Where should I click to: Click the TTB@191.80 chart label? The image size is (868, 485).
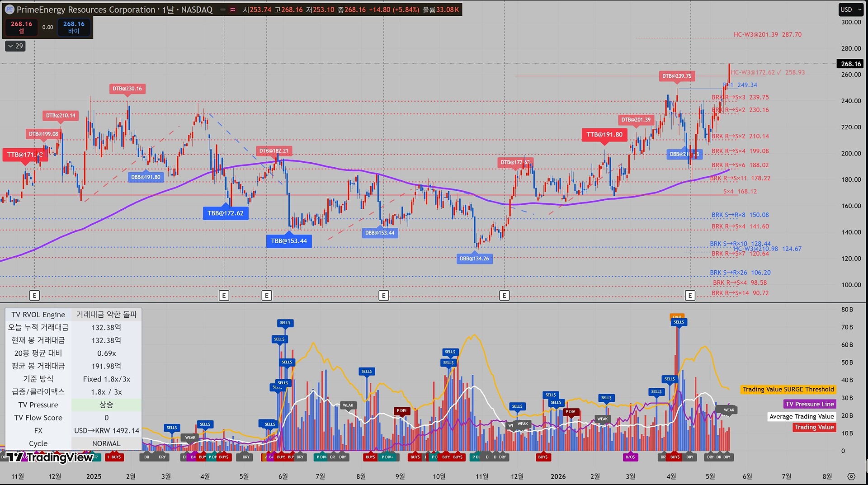604,135
